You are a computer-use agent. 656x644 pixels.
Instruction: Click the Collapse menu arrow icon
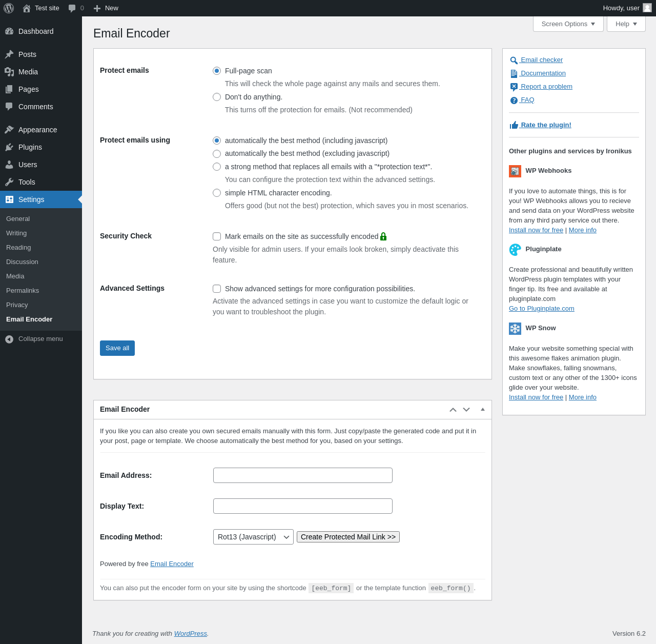click(x=9, y=339)
